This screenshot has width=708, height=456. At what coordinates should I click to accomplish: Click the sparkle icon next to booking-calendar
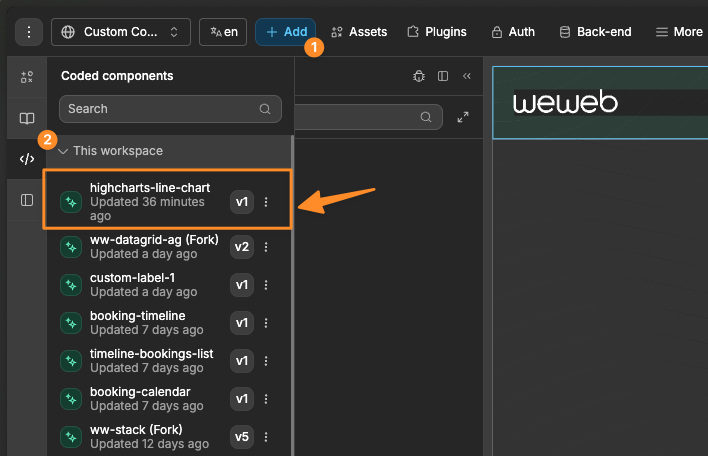pyautogui.click(x=71, y=399)
